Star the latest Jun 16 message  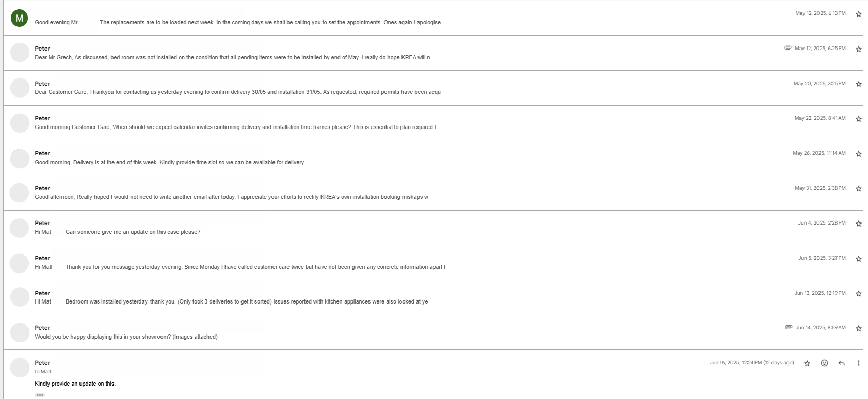pos(807,363)
